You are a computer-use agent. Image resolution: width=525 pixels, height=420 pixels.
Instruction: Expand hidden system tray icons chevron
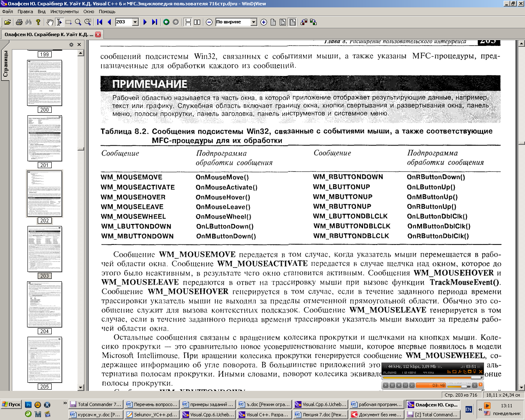pyautogui.click(x=480, y=409)
